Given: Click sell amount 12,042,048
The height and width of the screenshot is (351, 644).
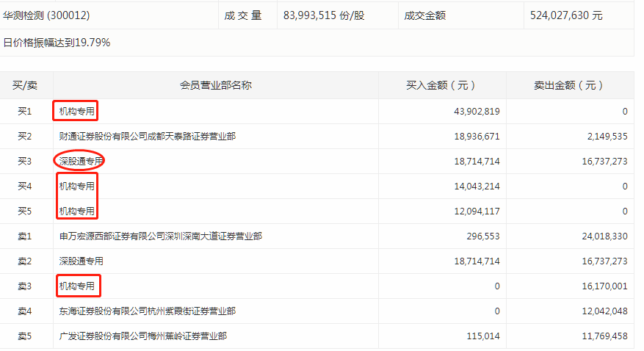Looking at the screenshot, I should click(604, 311).
